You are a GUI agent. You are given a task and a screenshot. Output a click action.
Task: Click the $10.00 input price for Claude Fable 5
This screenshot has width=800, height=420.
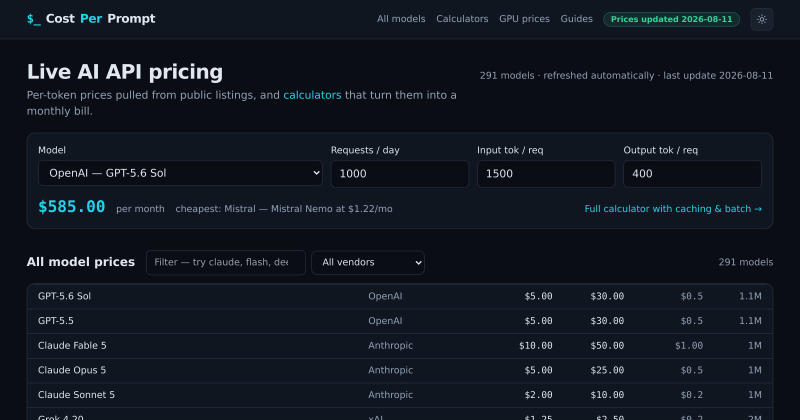point(536,345)
